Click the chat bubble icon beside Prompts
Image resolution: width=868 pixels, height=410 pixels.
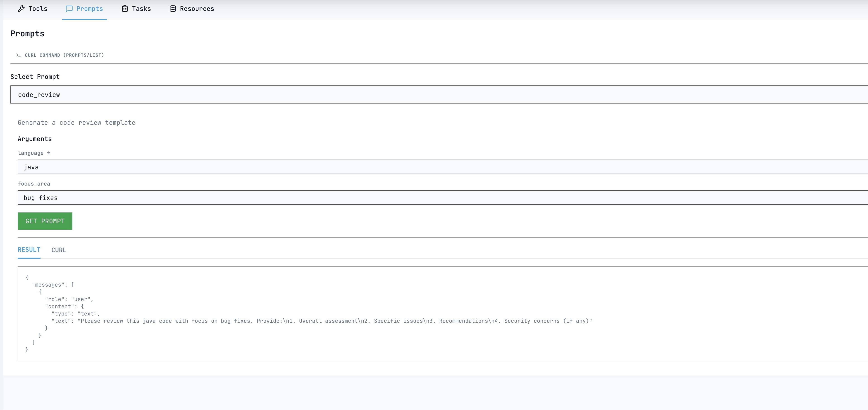[x=69, y=9]
